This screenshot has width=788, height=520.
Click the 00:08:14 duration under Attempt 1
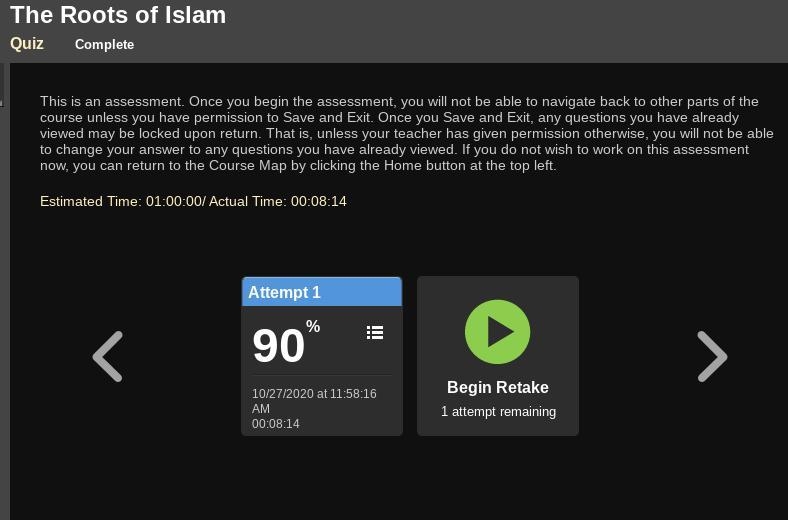tap(275, 424)
